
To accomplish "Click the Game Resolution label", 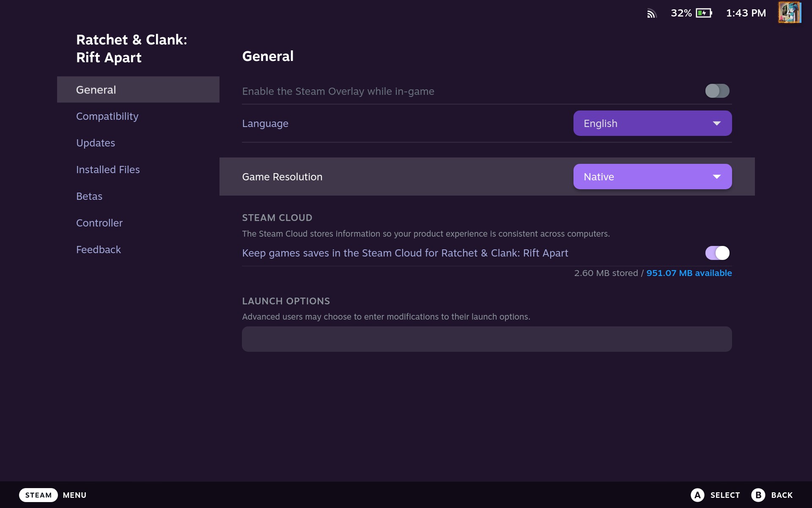I will click(282, 177).
